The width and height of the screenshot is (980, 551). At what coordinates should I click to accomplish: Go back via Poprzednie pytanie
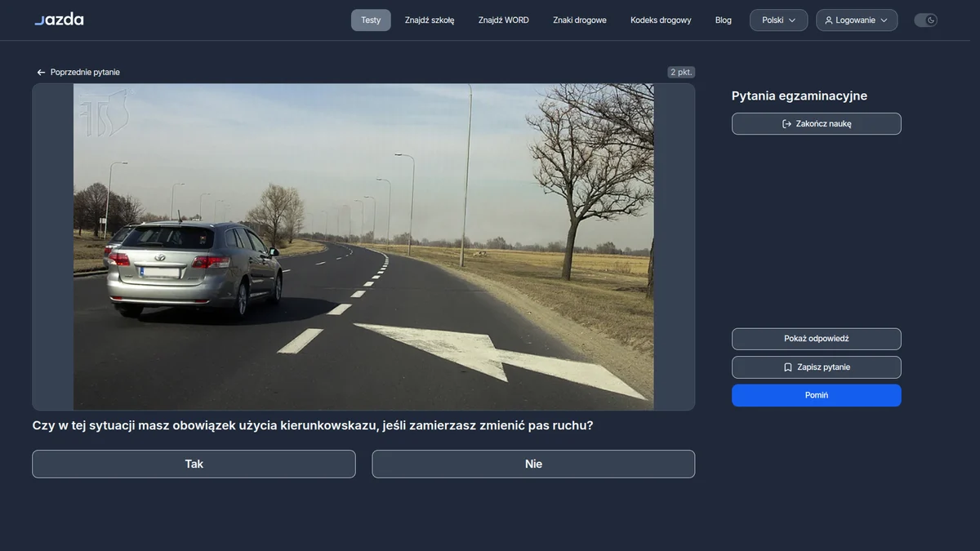pos(78,72)
